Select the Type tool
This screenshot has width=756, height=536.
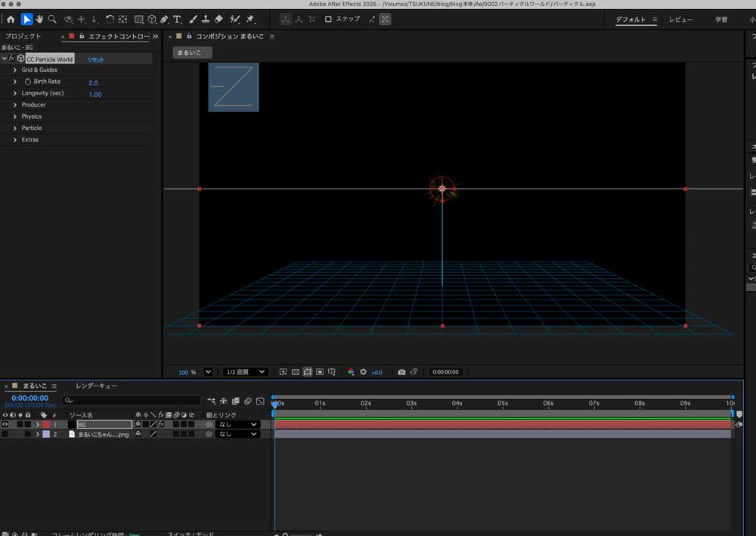click(175, 19)
